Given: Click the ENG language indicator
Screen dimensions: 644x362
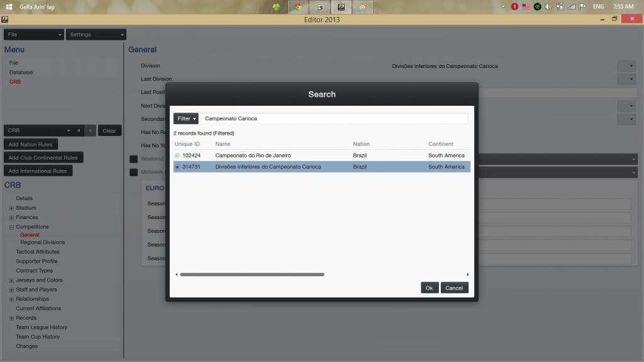Looking at the screenshot, I should pyautogui.click(x=599, y=6).
